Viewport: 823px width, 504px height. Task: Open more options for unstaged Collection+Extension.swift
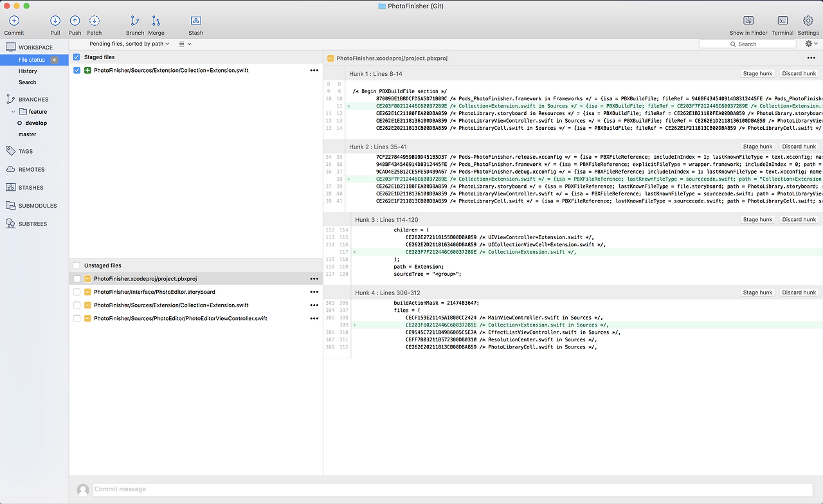tap(314, 305)
